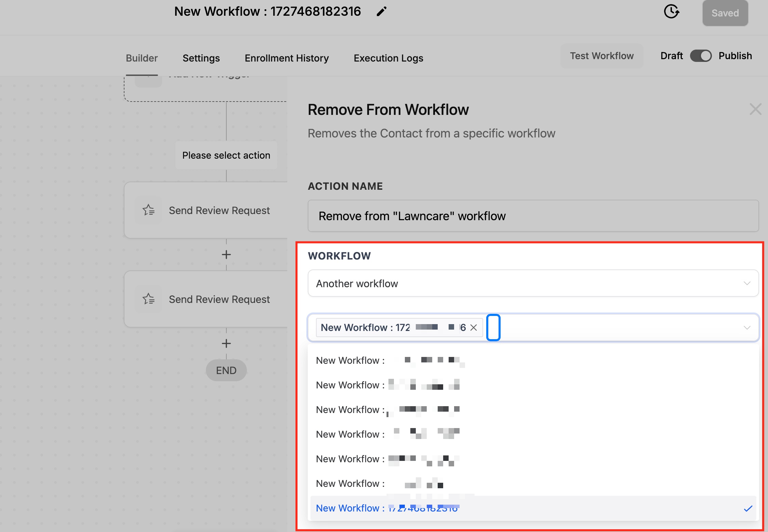Click the Action Name input field
The image size is (768, 532).
pos(533,216)
